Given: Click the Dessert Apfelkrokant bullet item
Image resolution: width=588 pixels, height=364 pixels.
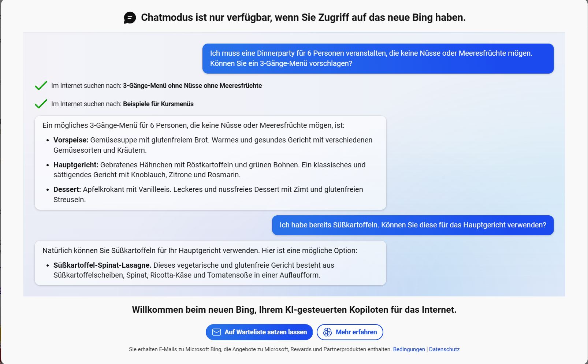Looking at the screenshot, I should 208,194.
